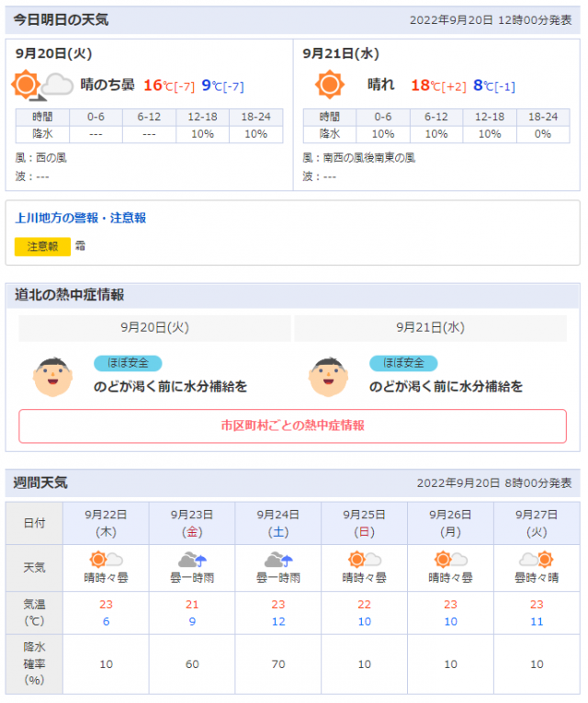The width and height of the screenshot is (588, 703).
Task: Click the 9月26日 weather icon
Action: [450, 560]
